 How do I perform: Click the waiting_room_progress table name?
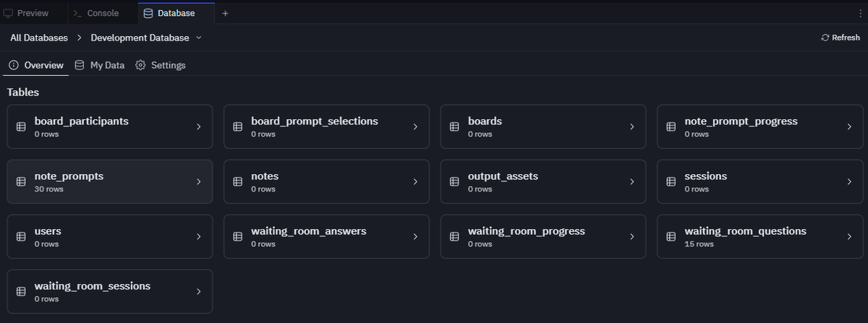pos(527,231)
